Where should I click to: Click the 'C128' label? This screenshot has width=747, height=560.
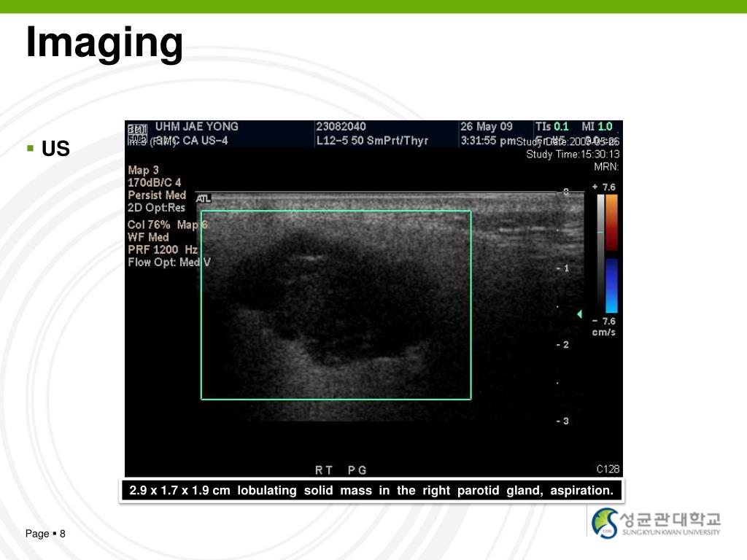point(608,469)
